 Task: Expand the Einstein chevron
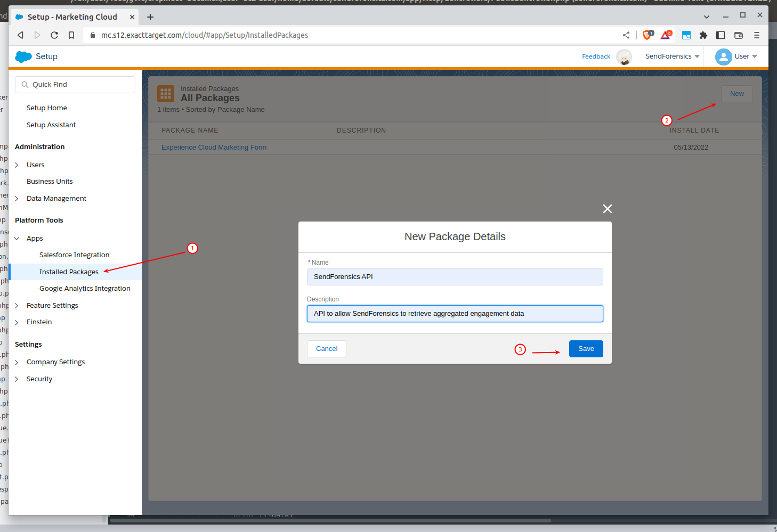(x=17, y=322)
